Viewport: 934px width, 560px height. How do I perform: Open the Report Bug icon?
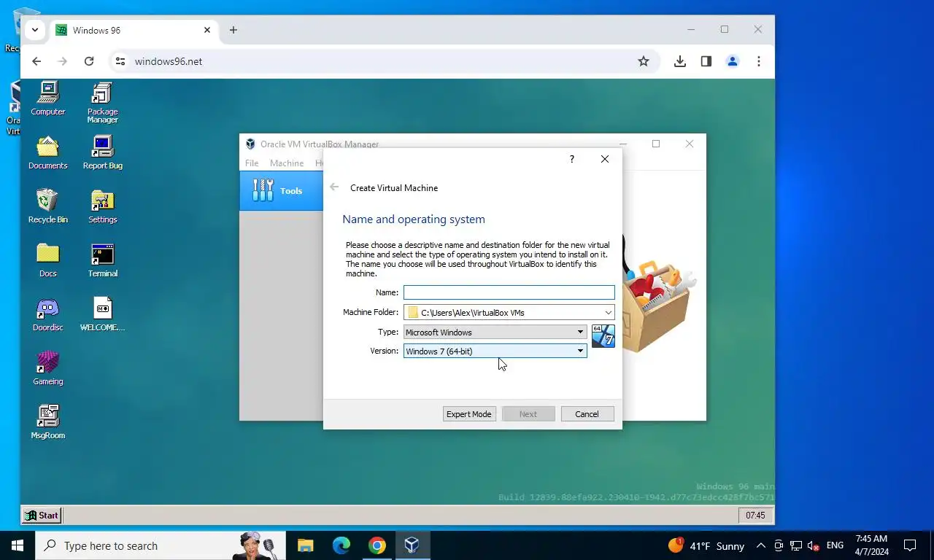[x=102, y=152]
